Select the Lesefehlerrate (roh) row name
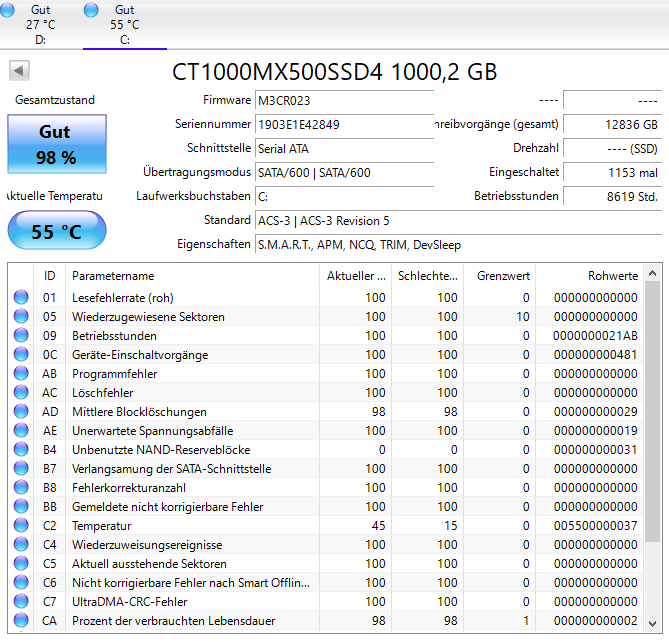669x642 pixels. (123, 298)
